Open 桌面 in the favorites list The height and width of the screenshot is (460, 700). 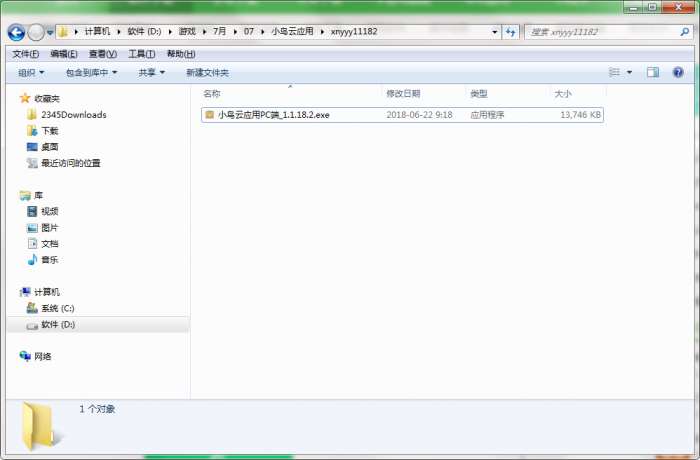[x=50, y=147]
